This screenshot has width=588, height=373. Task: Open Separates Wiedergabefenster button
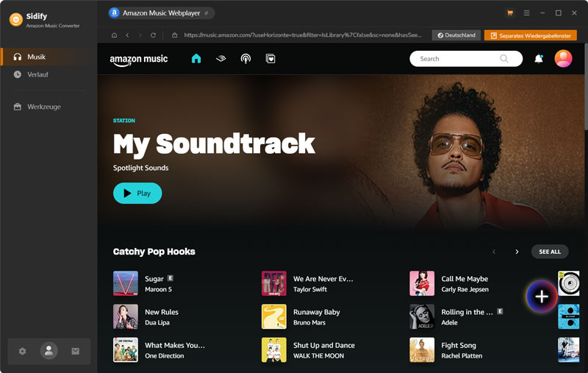pyautogui.click(x=531, y=35)
